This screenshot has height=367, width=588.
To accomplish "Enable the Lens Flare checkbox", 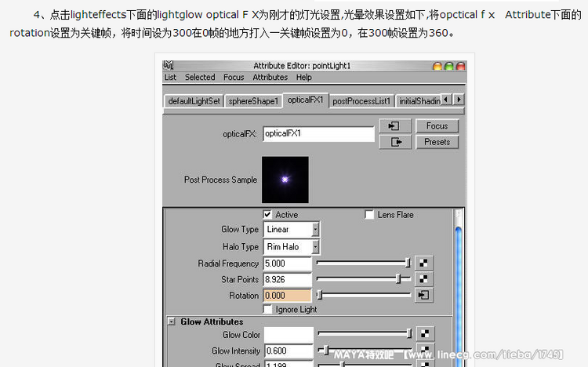I will pyautogui.click(x=369, y=215).
